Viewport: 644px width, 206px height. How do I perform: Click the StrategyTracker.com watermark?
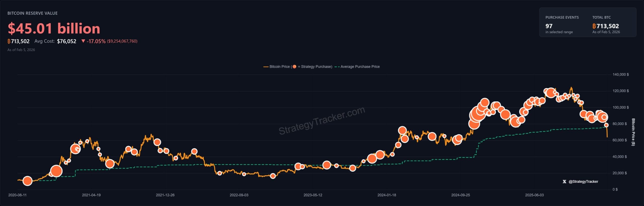click(322, 121)
